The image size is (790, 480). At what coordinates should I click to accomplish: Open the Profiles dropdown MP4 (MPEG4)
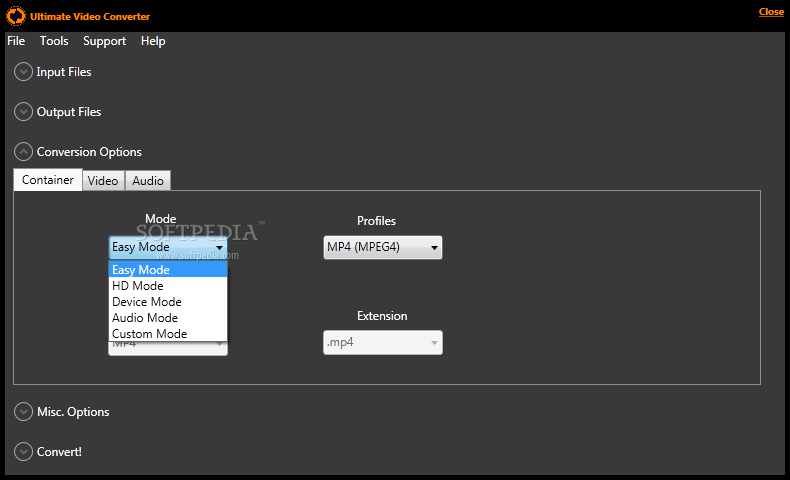[383, 247]
